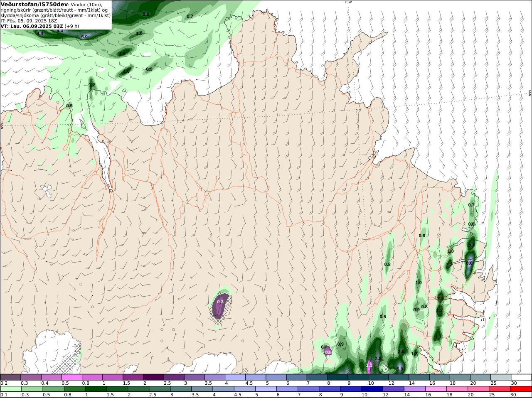532x398 pixels.
Task: Pick the darkest green 1–1.5 rain swatch
Action: pyautogui.click(x=96, y=389)
